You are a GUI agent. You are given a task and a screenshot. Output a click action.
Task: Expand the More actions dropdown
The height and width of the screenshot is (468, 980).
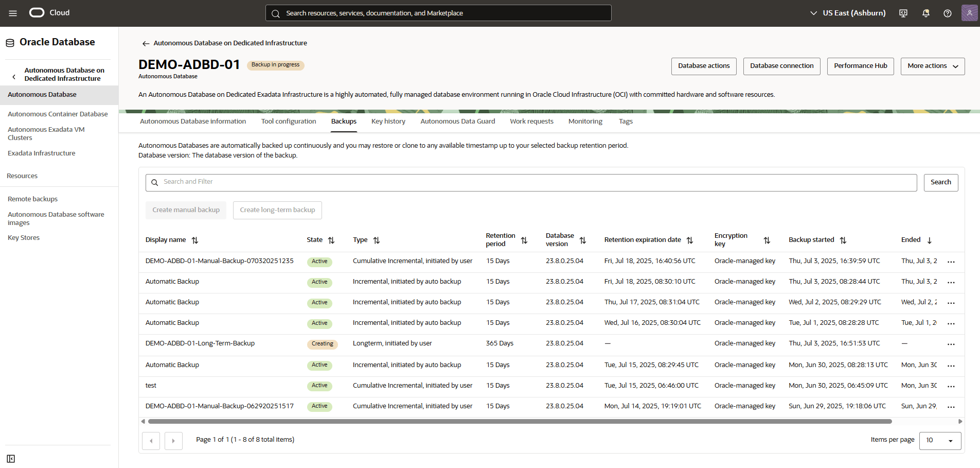(x=932, y=66)
